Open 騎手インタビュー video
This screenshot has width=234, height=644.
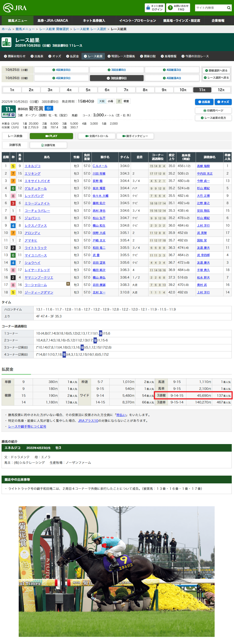point(135,136)
